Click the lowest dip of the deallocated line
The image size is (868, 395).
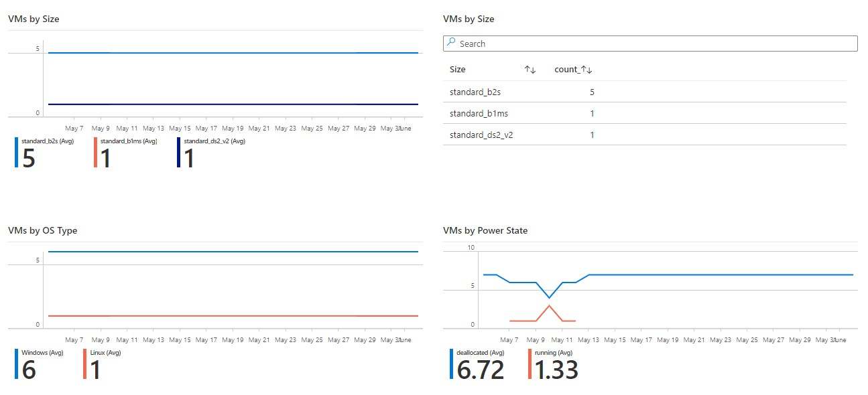pyautogui.click(x=549, y=298)
